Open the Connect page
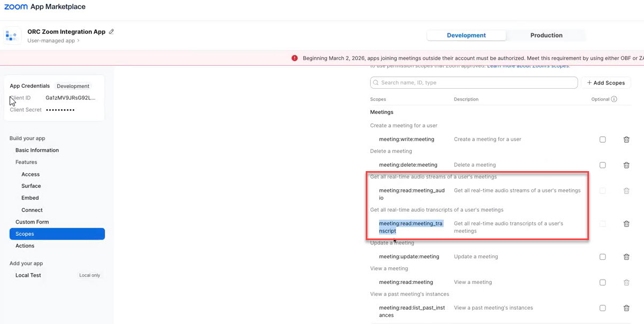644x324 pixels. (32, 210)
